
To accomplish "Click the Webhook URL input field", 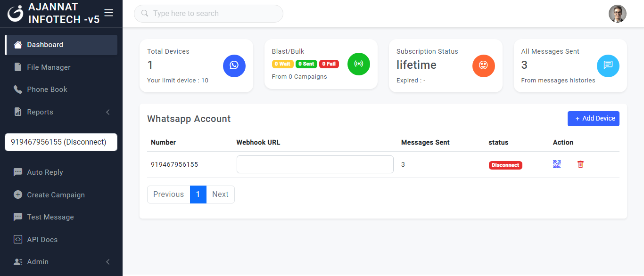I will pos(314,164).
